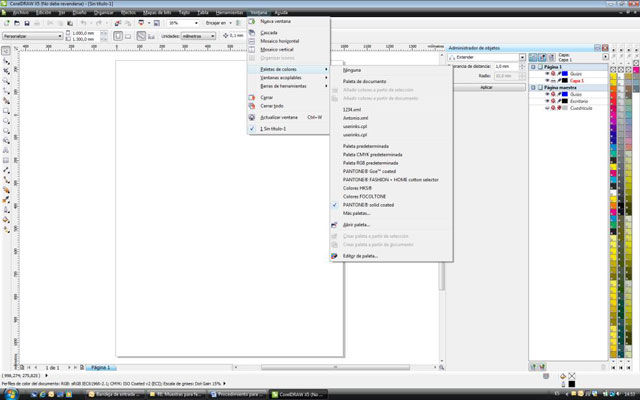
Task: Toggle visibility eye of Guías layer on Página 1
Action: (547, 73)
